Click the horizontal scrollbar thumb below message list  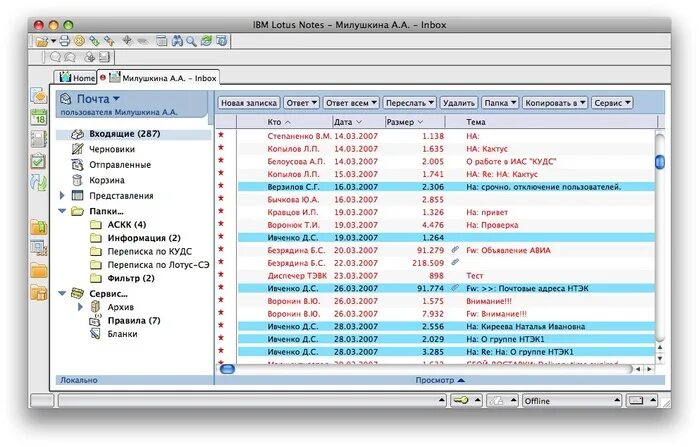pyautogui.click(x=227, y=369)
